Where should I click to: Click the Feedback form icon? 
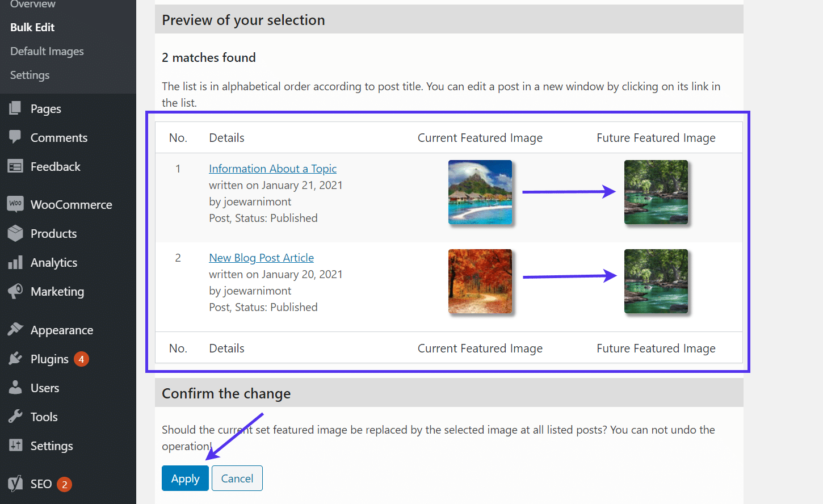click(x=15, y=166)
